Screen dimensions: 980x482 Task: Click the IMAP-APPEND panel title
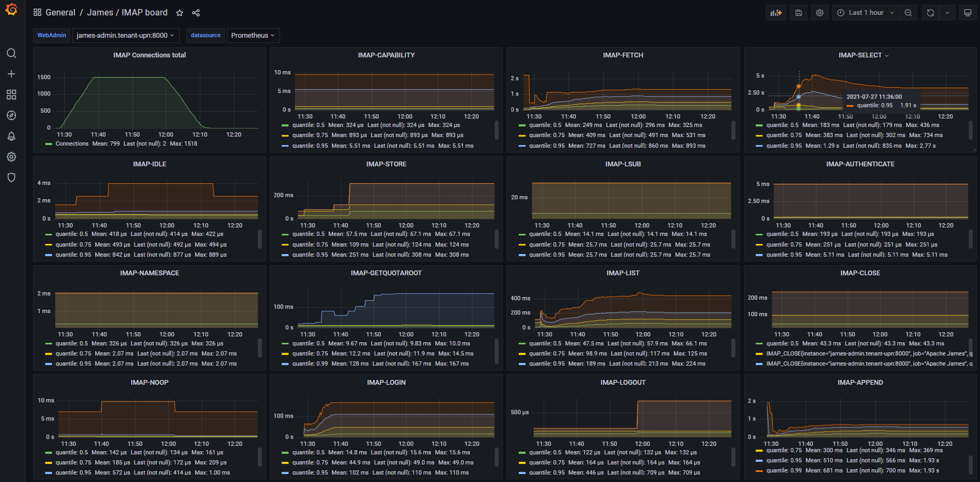coord(860,383)
